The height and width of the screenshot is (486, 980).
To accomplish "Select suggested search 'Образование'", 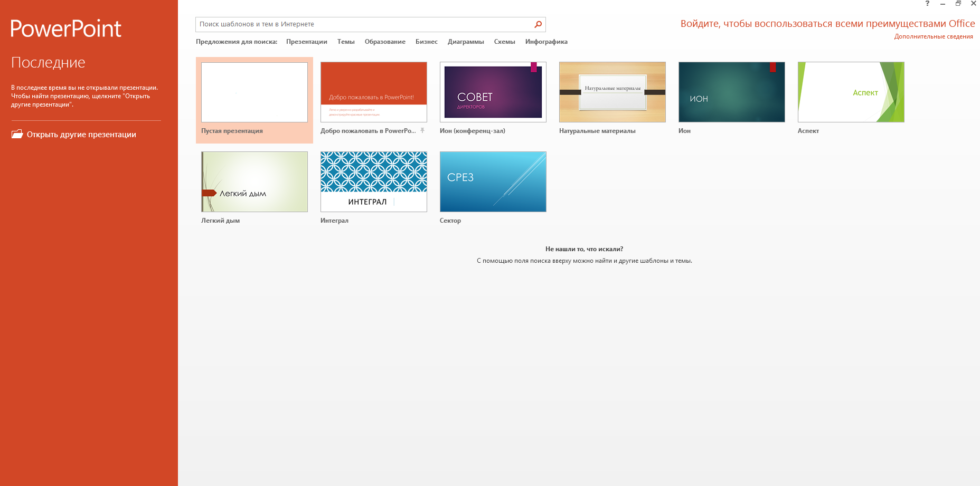I will [385, 42].
